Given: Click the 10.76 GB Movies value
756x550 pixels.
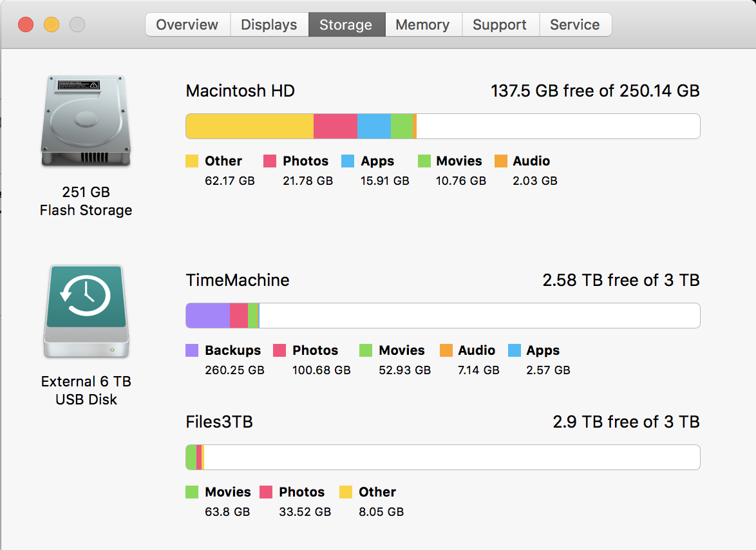Looking at the screenshot, I should tap(461, 181).
